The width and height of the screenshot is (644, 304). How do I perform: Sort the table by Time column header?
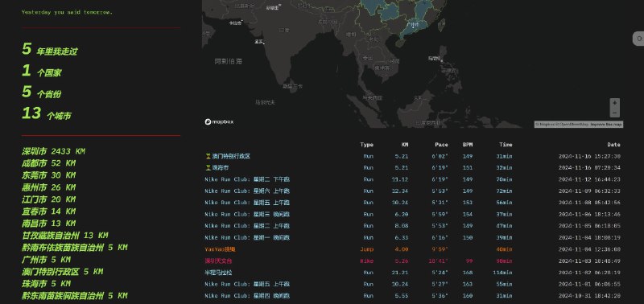[x=506, y=145]
